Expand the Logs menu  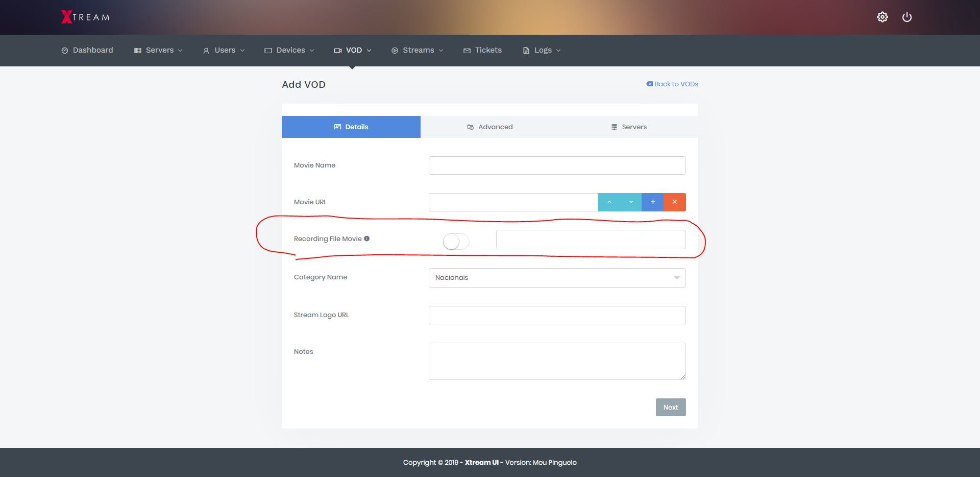[x=542, y=50]
